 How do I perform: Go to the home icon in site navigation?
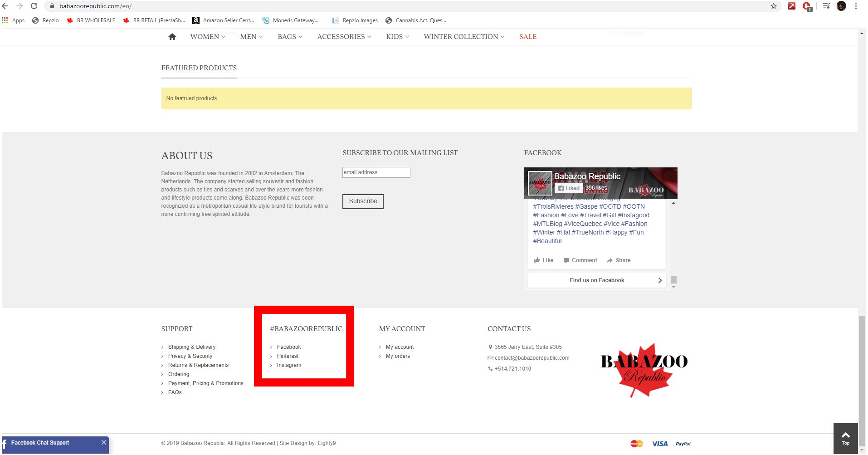coord(172,37)
